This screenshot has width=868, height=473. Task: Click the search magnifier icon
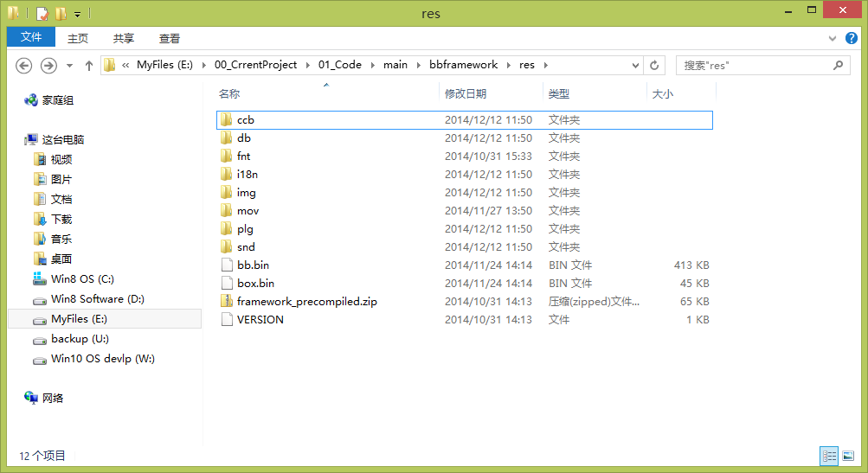click(838, 65)
